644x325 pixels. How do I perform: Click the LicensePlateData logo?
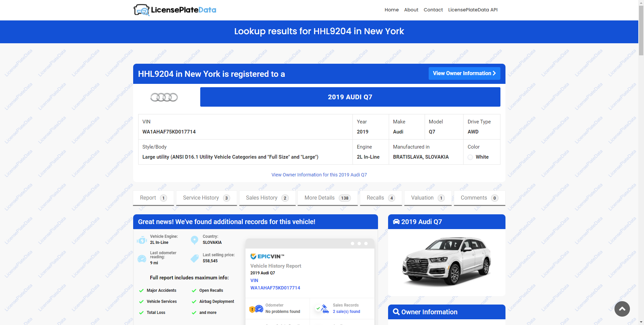pyautogui.click(x=174, y=10)
